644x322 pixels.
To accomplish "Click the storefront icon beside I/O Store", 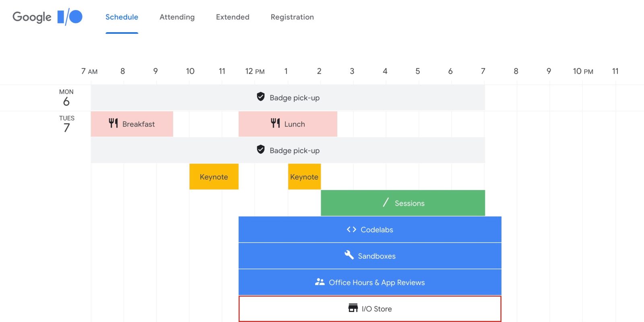I will 353,308.
